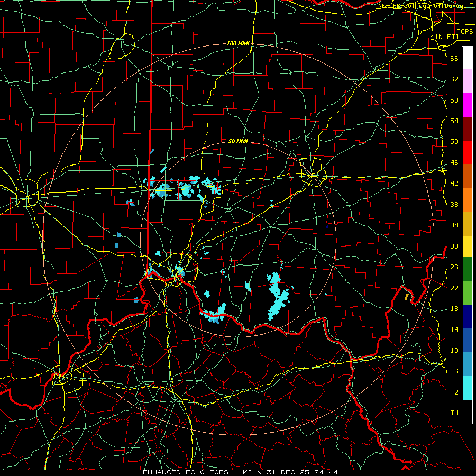Select the bright red legend swatch
Image resolution: width=476 pixels, height=476 pixels.
click(467, 152)
